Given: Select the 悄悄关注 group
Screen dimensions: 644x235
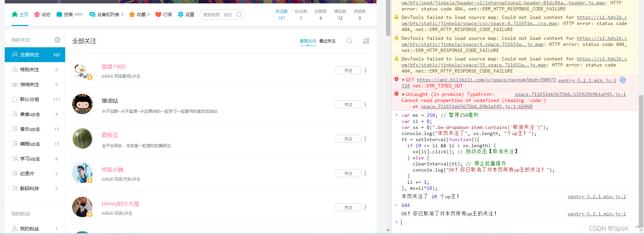Looking at the screenshot, I should (35, 84).
